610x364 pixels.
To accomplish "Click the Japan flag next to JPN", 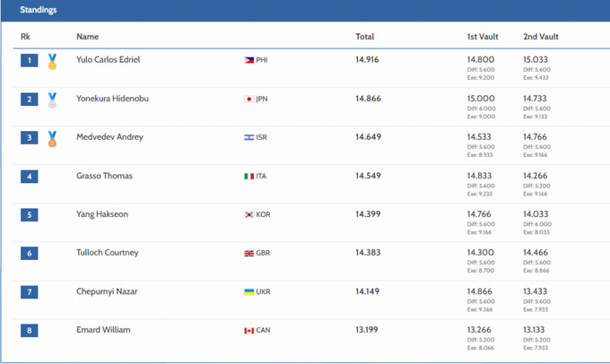I will coord(248,99).
